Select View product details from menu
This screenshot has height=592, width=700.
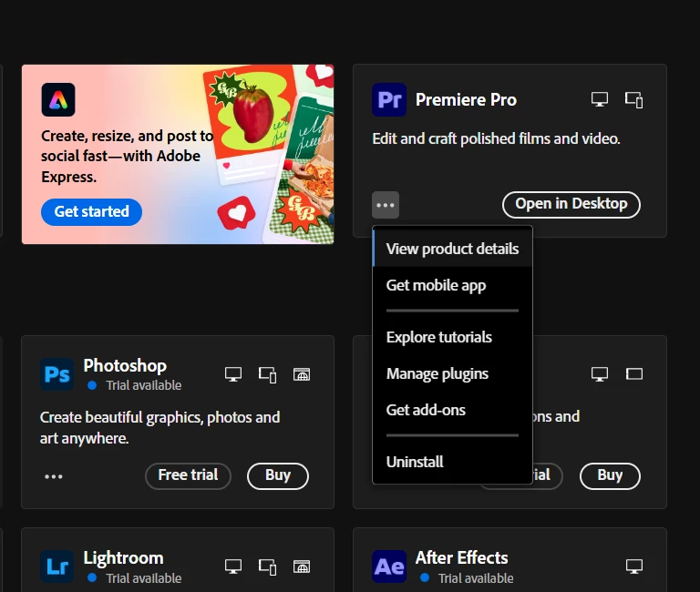point(452,249)
